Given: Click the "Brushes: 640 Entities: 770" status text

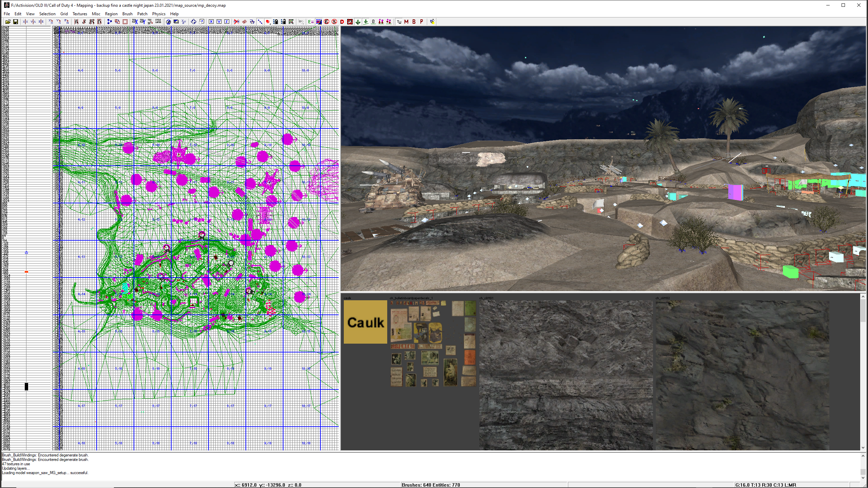Looking at the screenshot, I should (431, 485).
